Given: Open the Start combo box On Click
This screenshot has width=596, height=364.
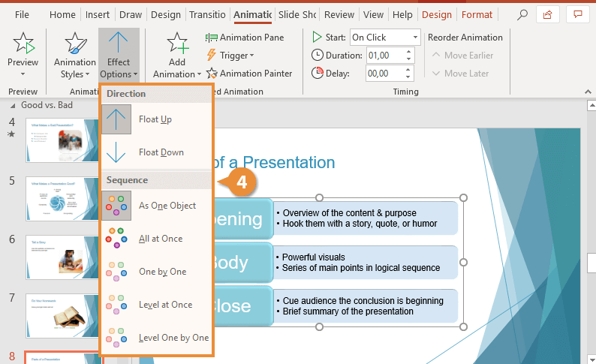Looking at the screenshot, I should (385, 38).
